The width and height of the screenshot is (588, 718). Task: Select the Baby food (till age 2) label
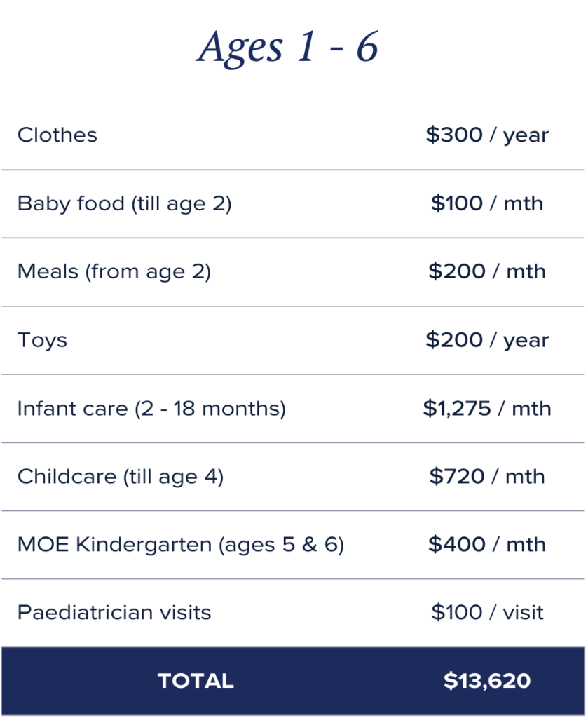click(125, 204)
